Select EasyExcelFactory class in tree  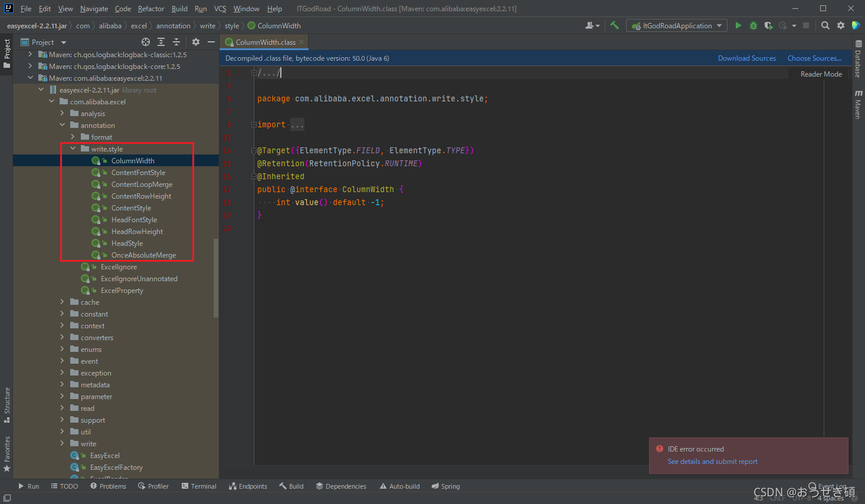116,467
